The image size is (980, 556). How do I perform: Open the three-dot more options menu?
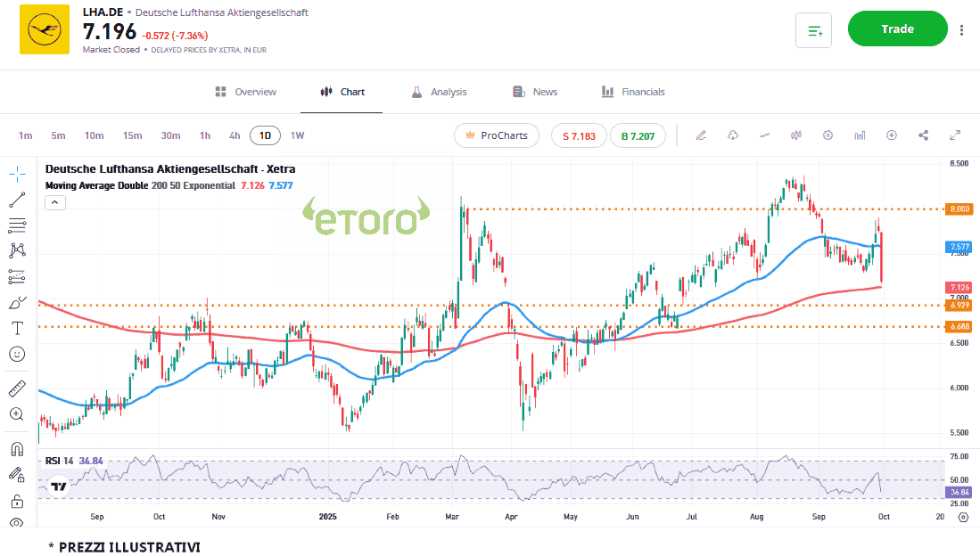(x=961, y=30)
